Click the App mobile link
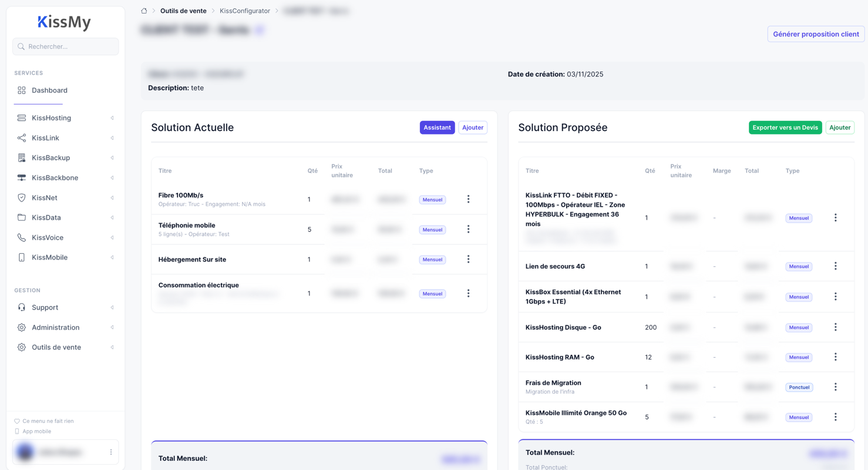868x470 pixels. tap(36, 431)
